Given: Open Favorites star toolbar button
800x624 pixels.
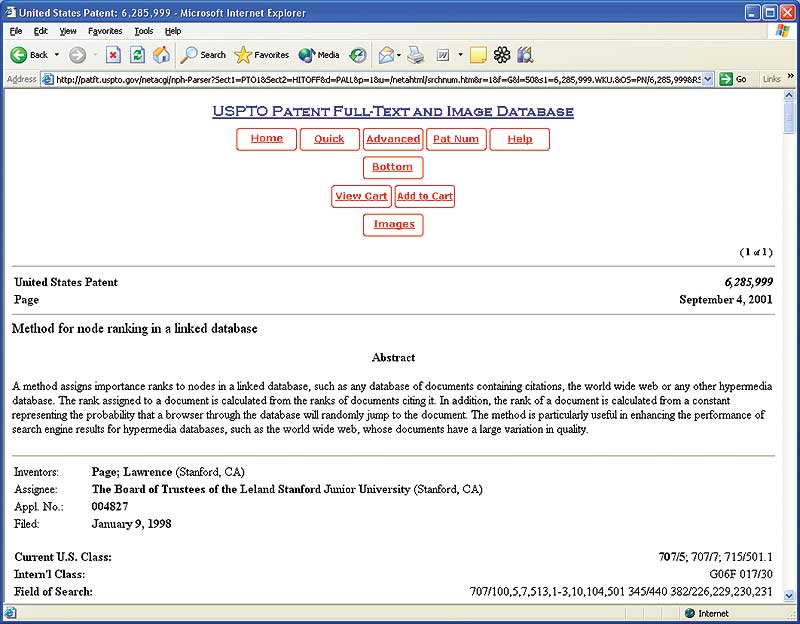Looking at the screenshot, I should point(262,55).
